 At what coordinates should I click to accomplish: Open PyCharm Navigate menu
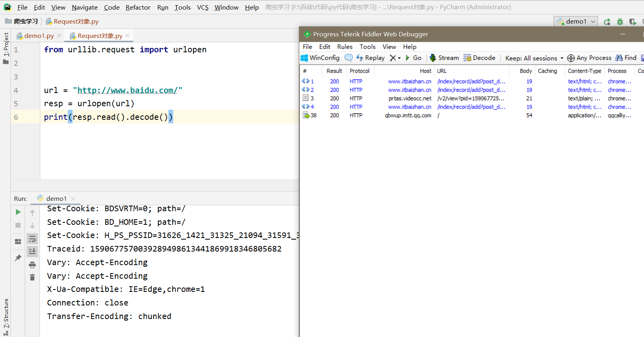85,7
